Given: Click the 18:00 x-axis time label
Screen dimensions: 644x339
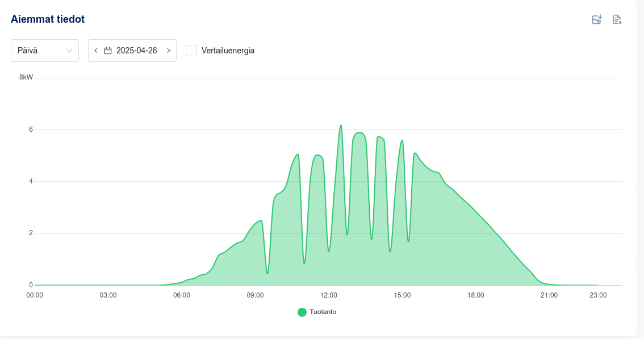Looking at the screenshot, I should point(476,295).
